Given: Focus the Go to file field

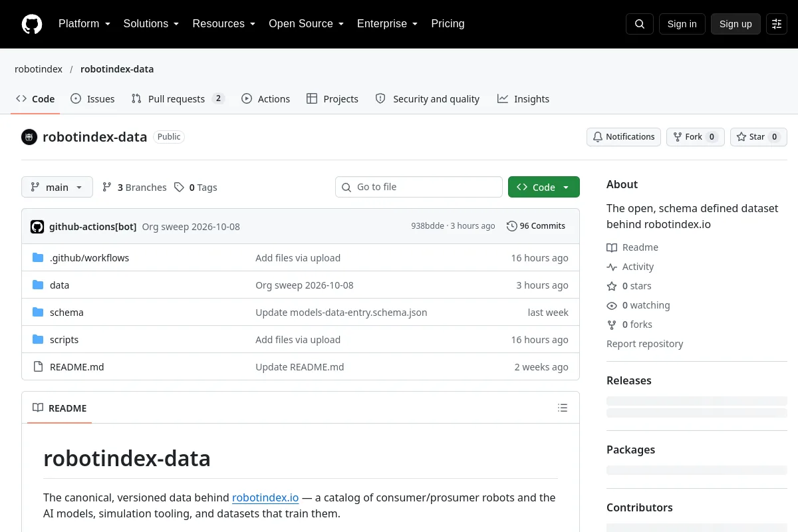Looking at the screenshot, I should click(x=419, y=188).
